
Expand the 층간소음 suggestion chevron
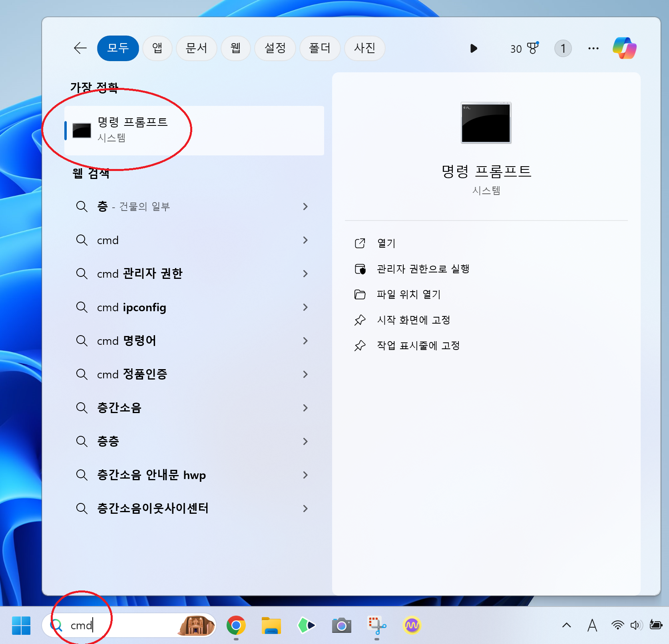pos(305,408)
